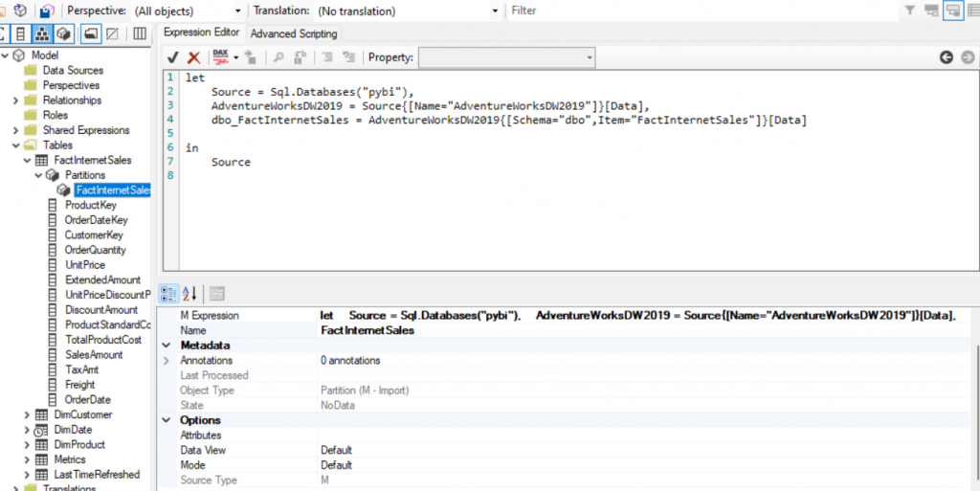Toggle the columns view button in tree toolbar
980x491 pixels.
click(140, 33)
